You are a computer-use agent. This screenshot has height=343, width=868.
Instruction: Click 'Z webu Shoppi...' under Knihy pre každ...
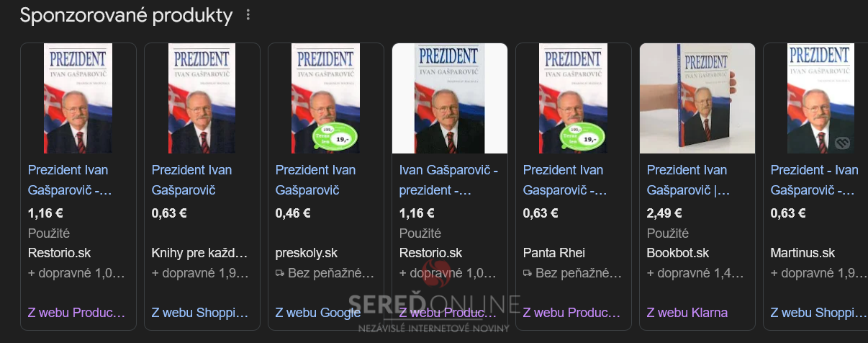point(200,312)
